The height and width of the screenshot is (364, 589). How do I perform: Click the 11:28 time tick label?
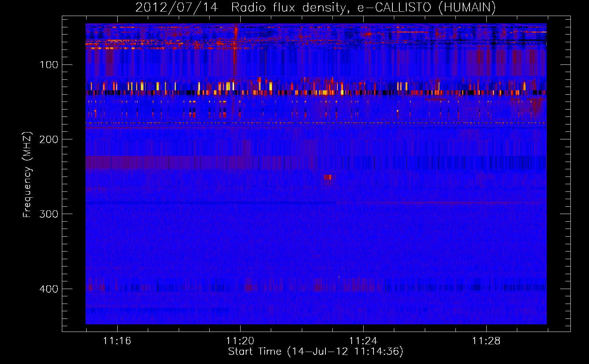(486, 341)
